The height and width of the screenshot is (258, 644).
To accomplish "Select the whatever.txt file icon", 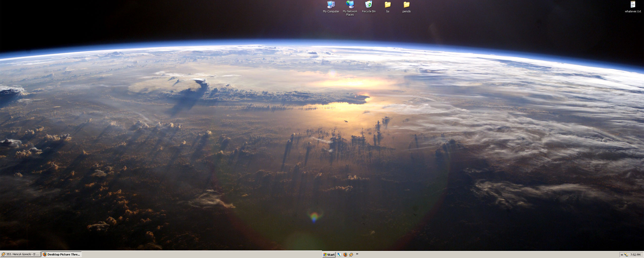I will click(x=633, y=7).
